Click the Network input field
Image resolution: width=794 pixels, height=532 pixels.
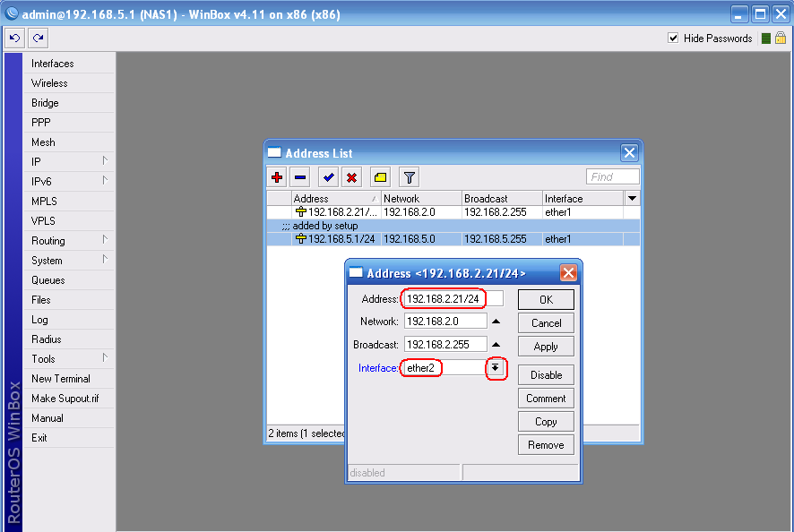click(x=445, y=322)
